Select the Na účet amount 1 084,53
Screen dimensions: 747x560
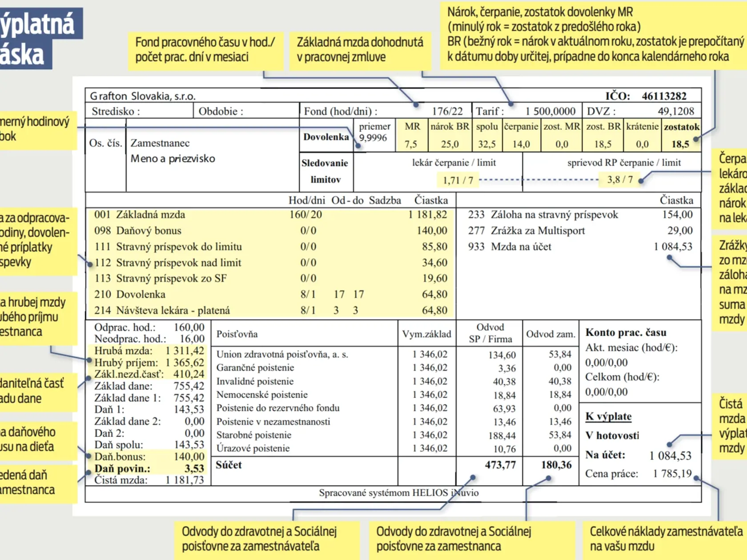[671, 456]
